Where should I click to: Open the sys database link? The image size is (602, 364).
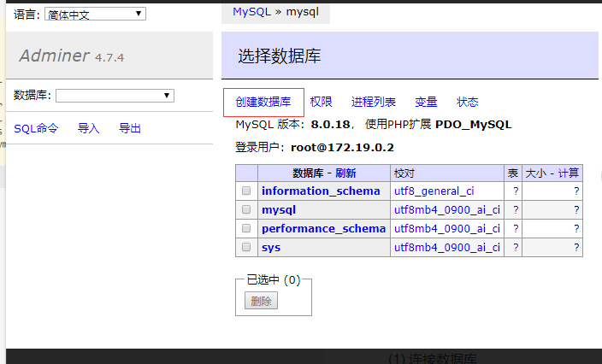[271, 248]
